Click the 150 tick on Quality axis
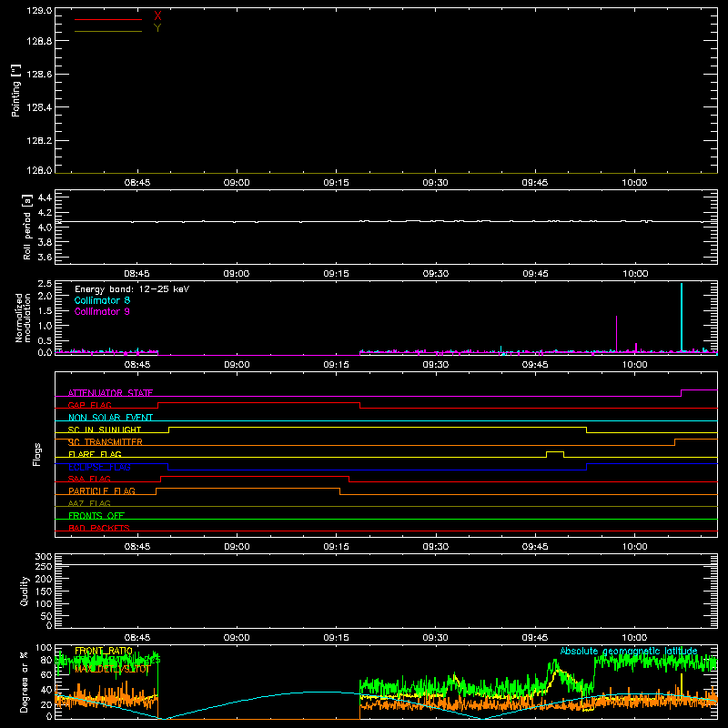 (x=43, y=591)
